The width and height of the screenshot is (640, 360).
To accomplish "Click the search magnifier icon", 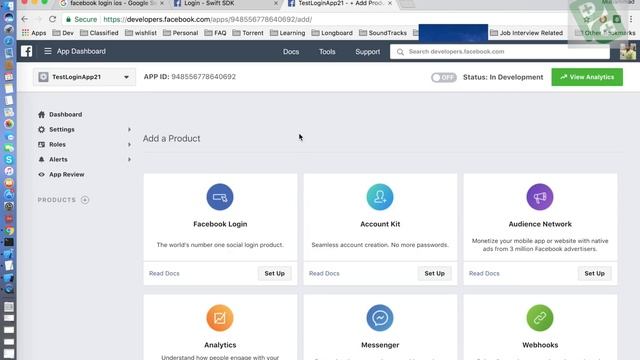I will pyautogui.click(x=400, y=52).
